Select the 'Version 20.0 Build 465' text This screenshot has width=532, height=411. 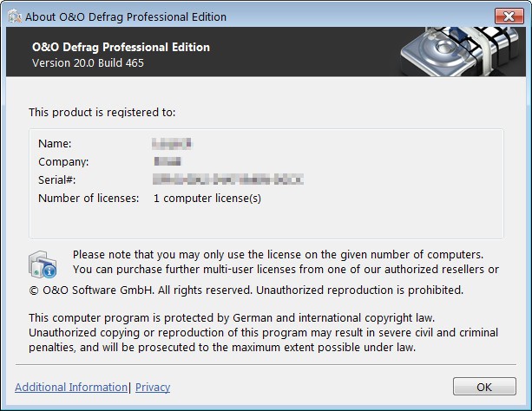point(88,63)
